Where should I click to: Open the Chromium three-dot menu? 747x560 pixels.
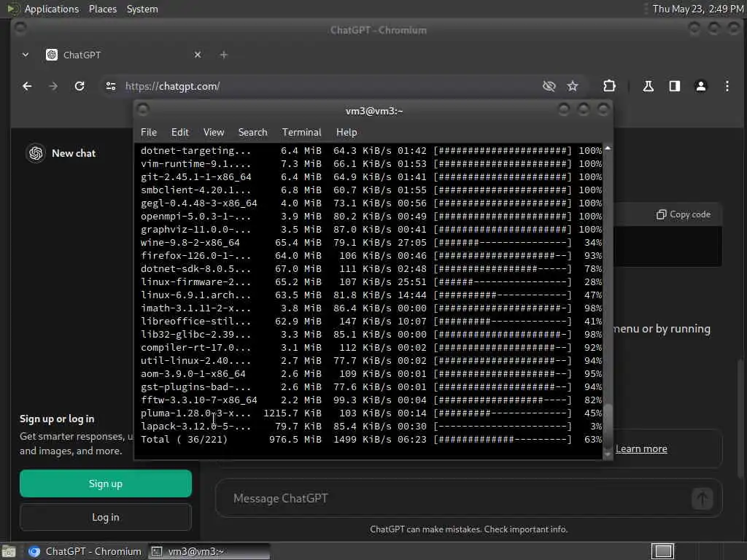coord(727,86)
